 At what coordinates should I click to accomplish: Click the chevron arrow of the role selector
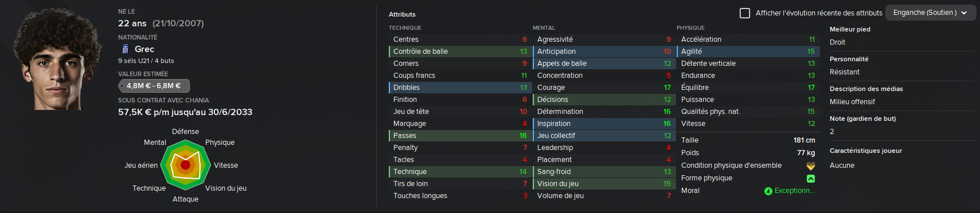964,13
